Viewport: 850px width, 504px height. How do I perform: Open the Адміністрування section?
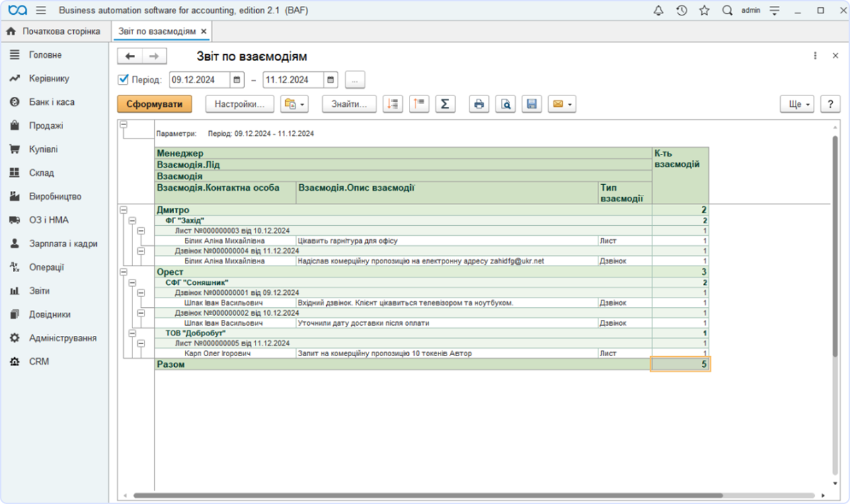pos(63,338)
